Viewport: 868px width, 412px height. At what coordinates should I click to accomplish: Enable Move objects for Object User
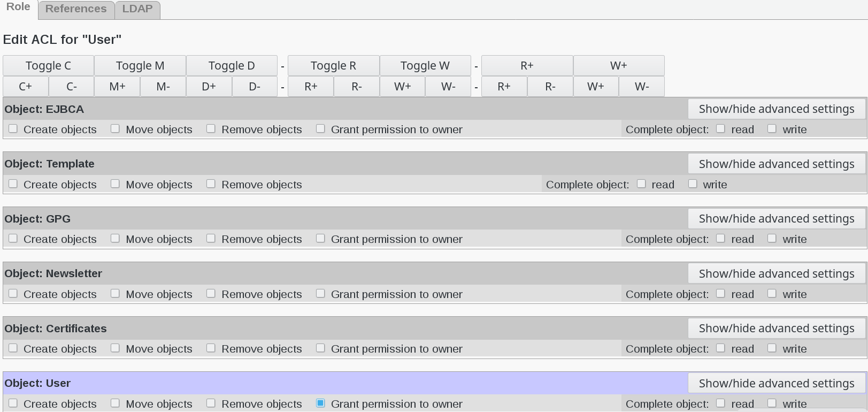click(115, 403)
